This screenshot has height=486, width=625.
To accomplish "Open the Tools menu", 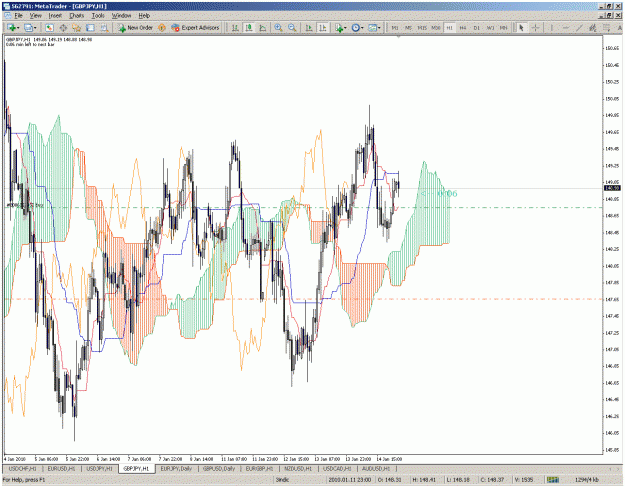I will [98, 16].
